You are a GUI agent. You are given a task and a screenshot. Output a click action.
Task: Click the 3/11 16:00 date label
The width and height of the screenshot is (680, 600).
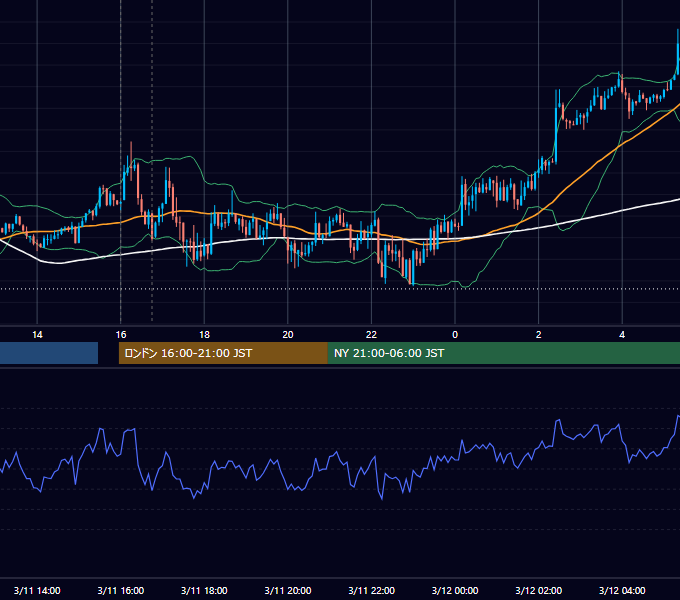(121, 590)
